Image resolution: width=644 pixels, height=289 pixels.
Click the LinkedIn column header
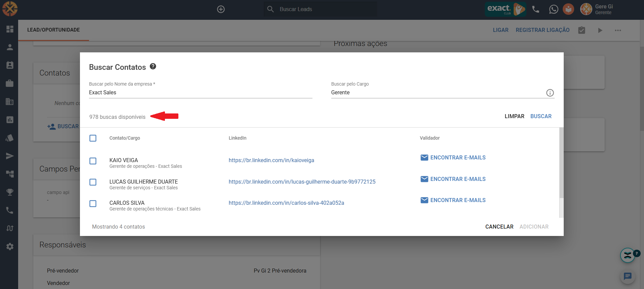(238, 138)
